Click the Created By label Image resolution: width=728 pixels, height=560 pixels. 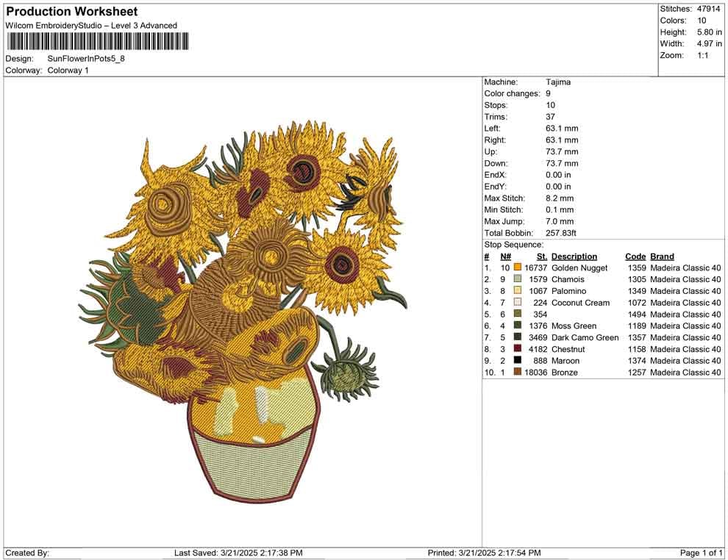[x=27, y=553]
